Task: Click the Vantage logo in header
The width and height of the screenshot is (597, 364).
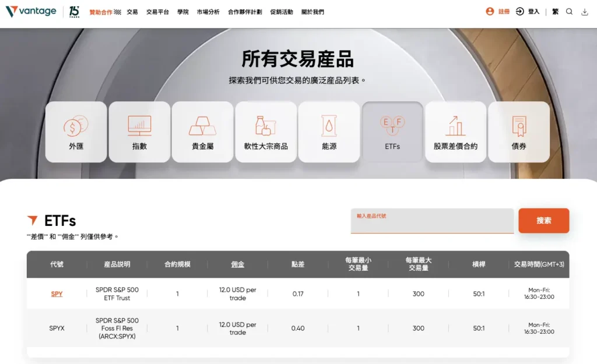Action: 31,12
